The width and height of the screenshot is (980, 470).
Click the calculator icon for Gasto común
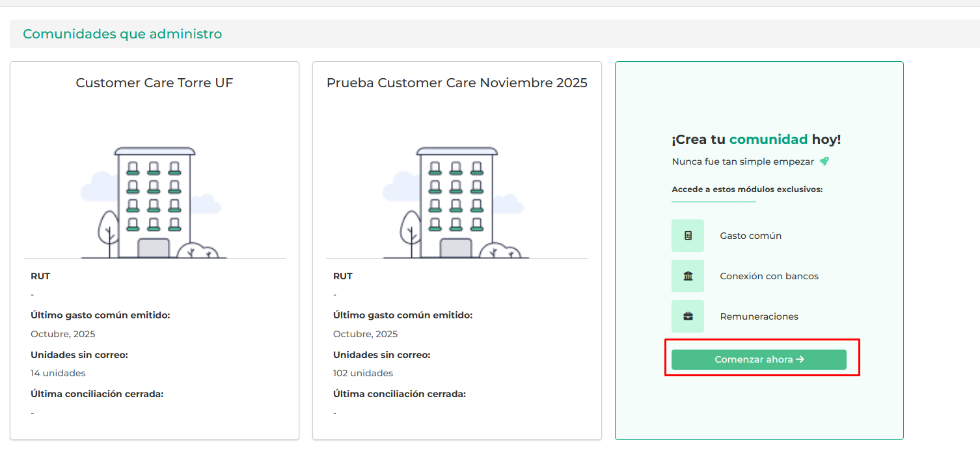688,236
